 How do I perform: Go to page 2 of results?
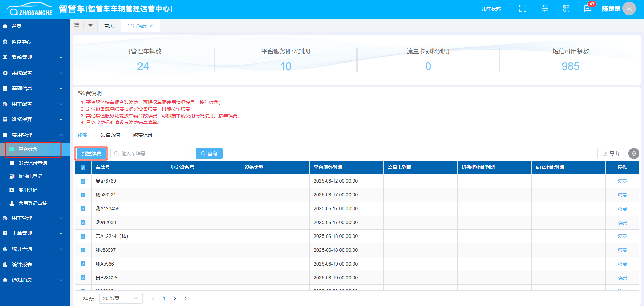175,298
